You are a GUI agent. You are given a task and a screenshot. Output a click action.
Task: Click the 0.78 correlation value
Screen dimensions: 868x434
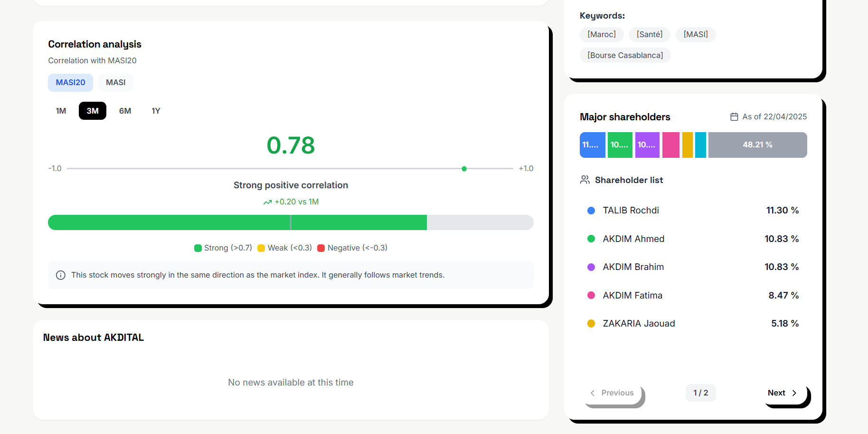pos(291,145)
